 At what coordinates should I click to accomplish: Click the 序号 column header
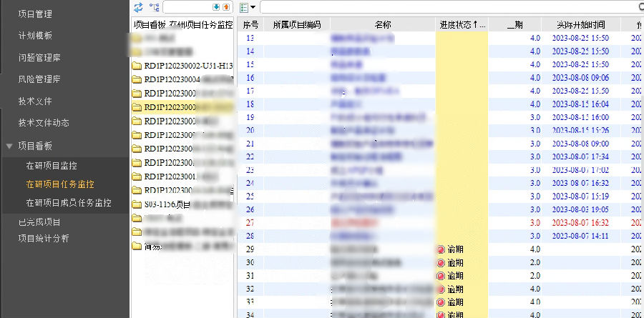(x=250, y=25)
